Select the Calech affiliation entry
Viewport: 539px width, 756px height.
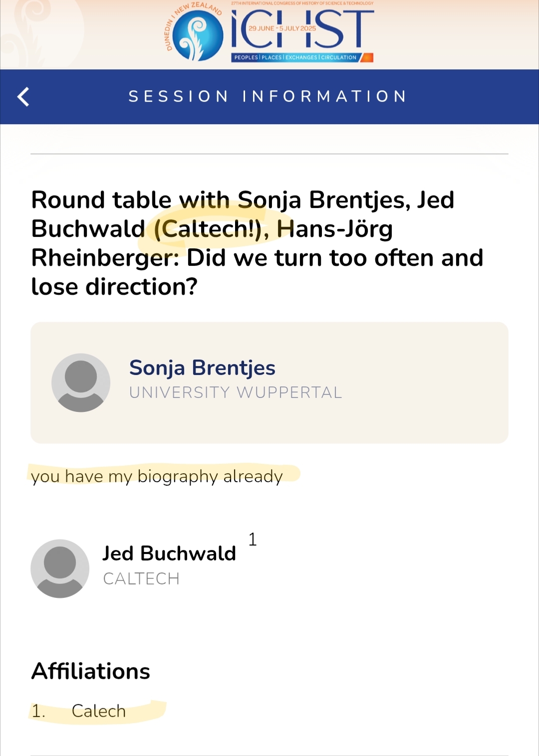click(98, 711)
